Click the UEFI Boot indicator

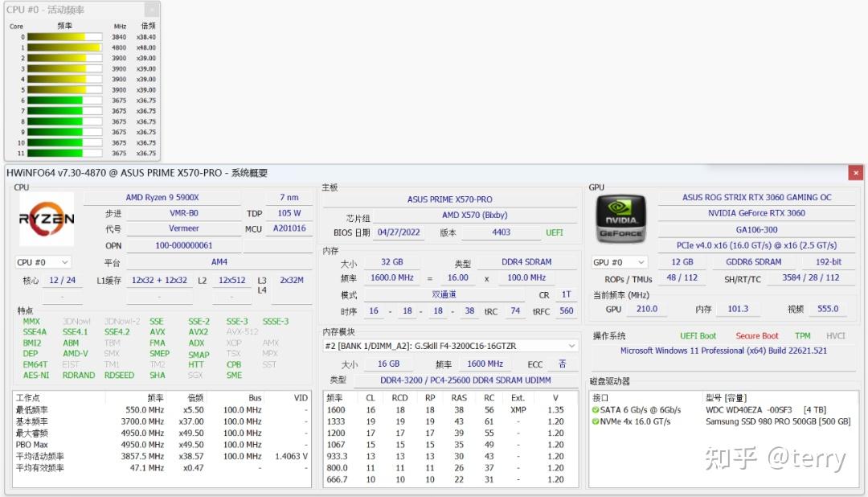click(x=698, y=336)
